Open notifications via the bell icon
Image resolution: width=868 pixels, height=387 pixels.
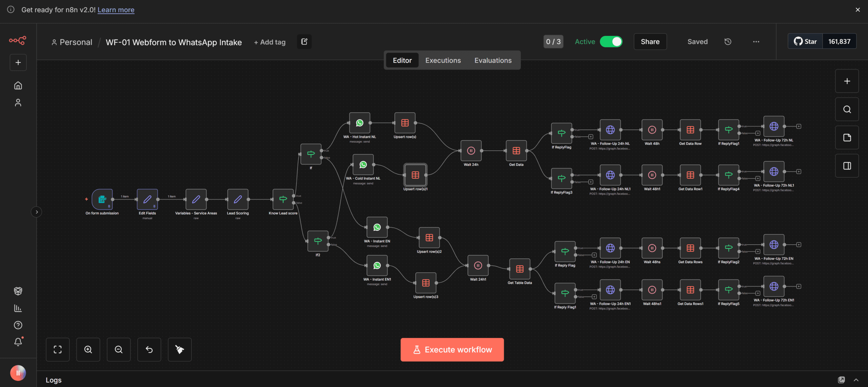click(x=18, y=342)
